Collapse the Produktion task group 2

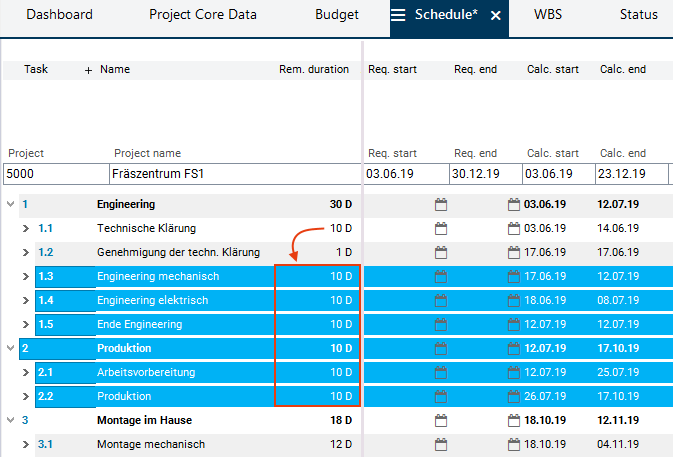(10, 348)
